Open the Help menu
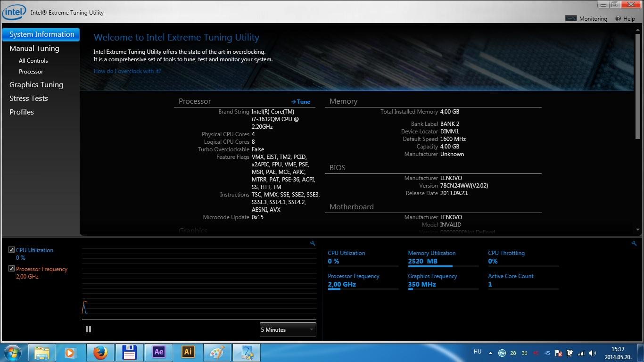 (625, 18)
